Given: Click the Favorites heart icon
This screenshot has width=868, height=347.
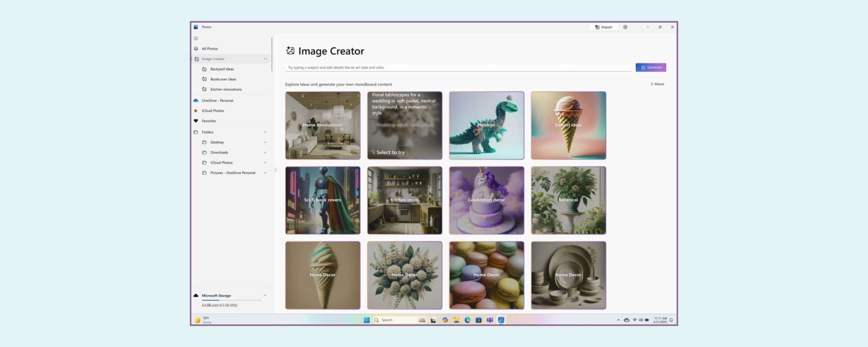Looking at the screenshot, I should pyautogui.click(x=196, y=121).
